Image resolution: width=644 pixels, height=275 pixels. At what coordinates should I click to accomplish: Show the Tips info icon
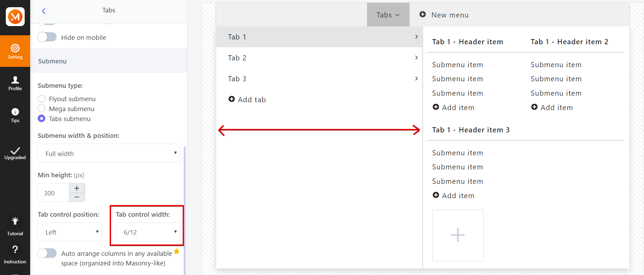[x=15, y=115]
